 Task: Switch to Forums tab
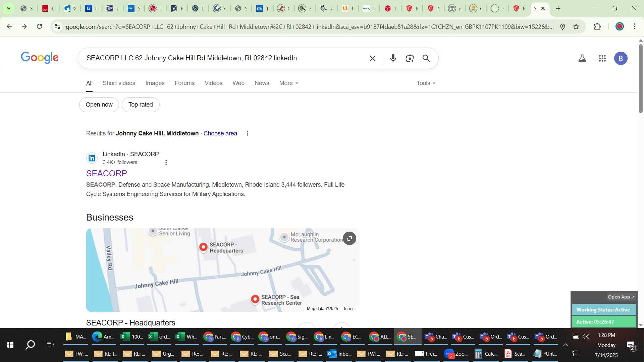click(184, 83)
